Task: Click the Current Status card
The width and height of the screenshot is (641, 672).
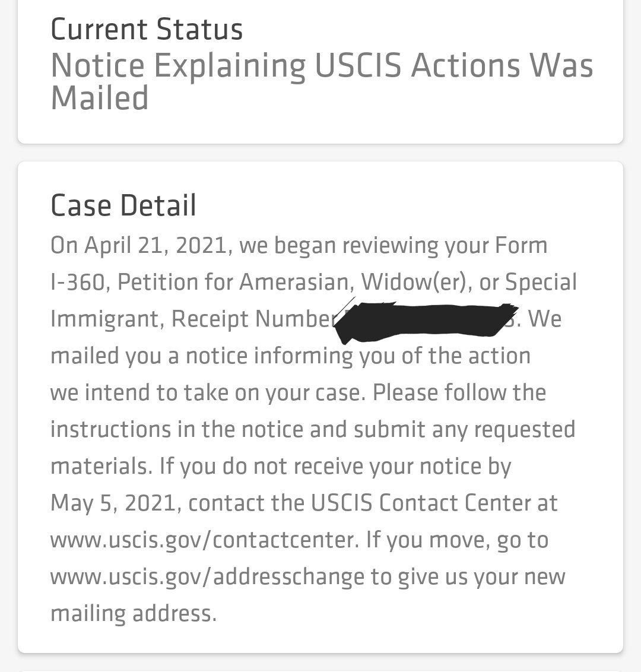Action: pyautogui.click(x=320, y=72)
